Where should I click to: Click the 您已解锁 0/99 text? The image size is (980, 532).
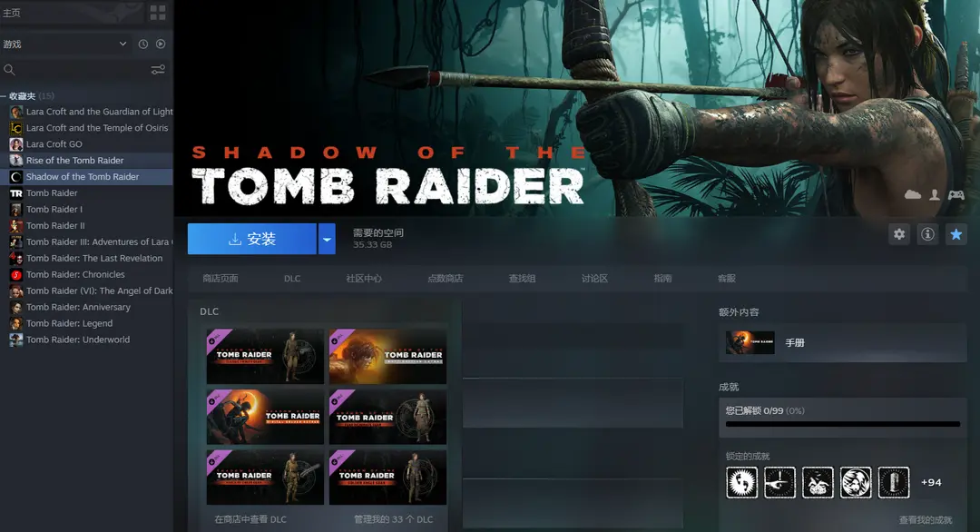tap(754, 410)
